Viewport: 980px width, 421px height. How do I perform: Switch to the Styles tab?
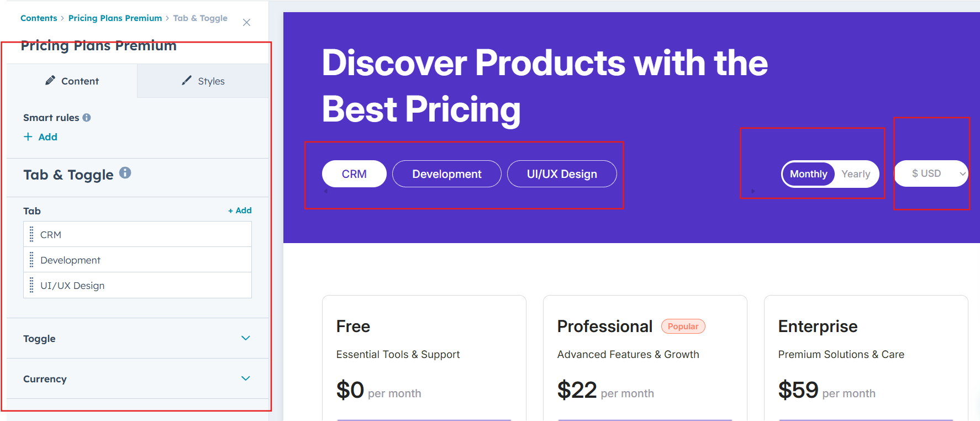[x=203, y=81]
